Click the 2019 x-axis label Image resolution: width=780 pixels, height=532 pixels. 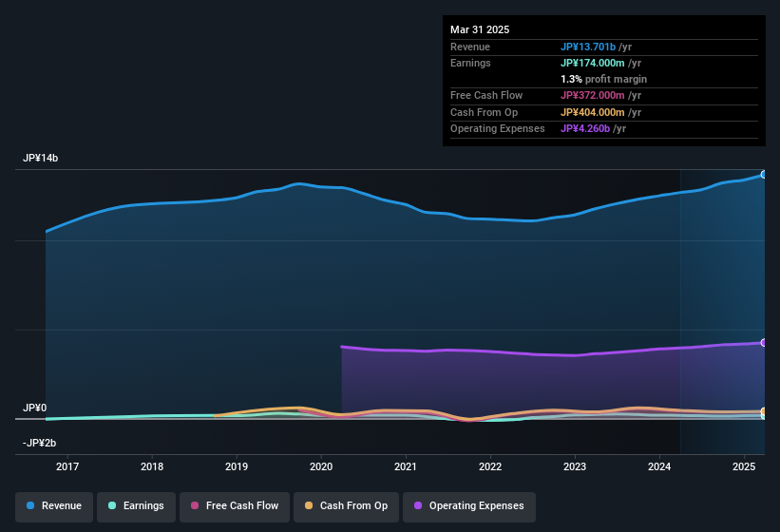[x=237, y=466]
